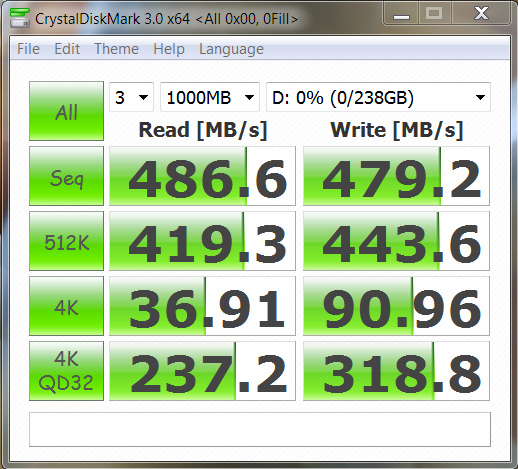Open the 1000MB test size dropdown
The image size is (518, 469).
tap(210, 97)
